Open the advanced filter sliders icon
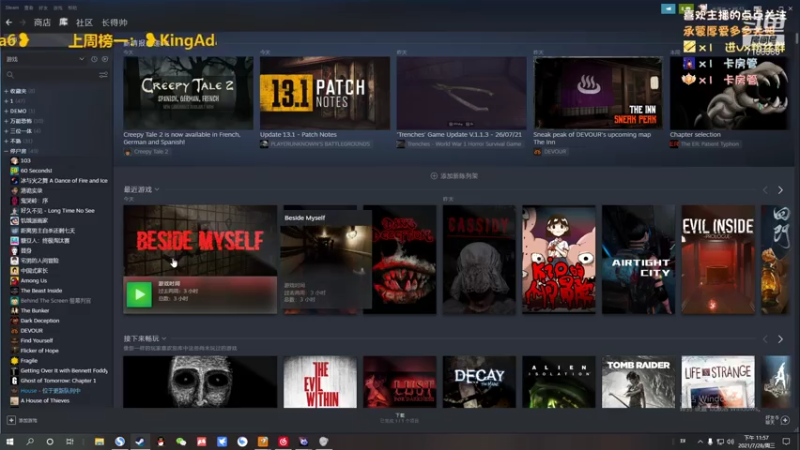Viewport: 800px width, 450px height. [x=103, y=75]
